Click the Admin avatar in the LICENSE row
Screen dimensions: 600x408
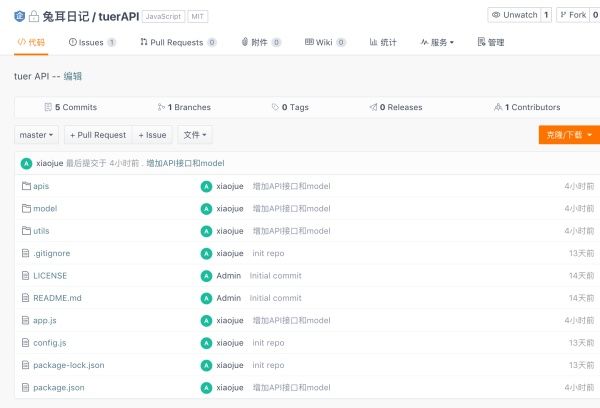click(206, 276)
